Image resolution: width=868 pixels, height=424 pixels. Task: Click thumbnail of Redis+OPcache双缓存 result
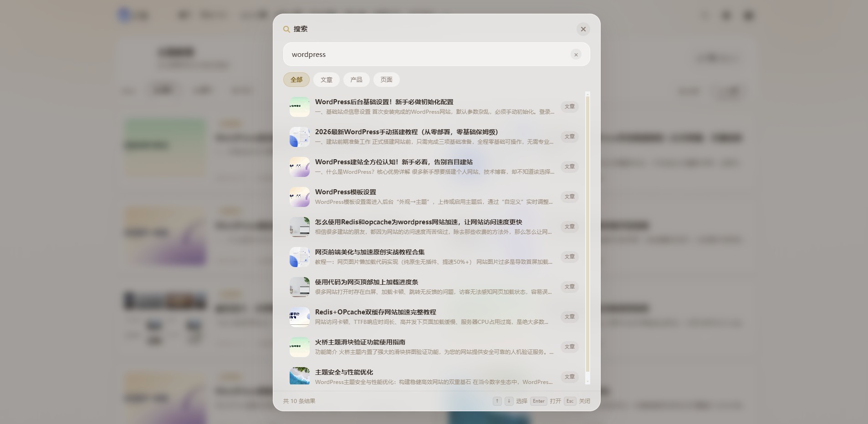(x=300, y=317)
